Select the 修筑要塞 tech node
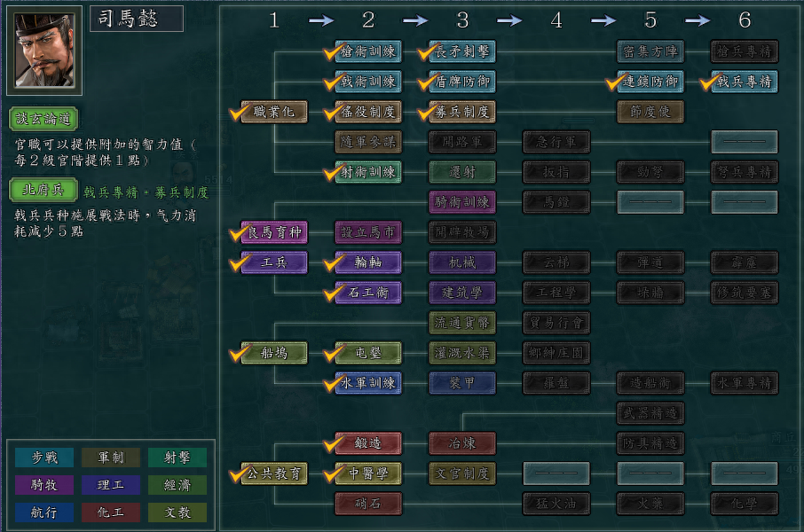Screen dimensions: 804x532 point(745,293)
